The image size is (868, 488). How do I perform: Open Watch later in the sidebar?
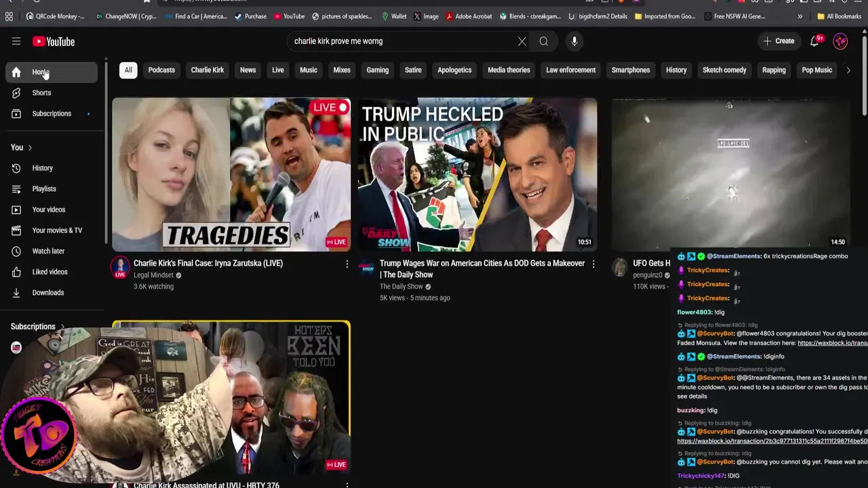click(x=51, y=251)
